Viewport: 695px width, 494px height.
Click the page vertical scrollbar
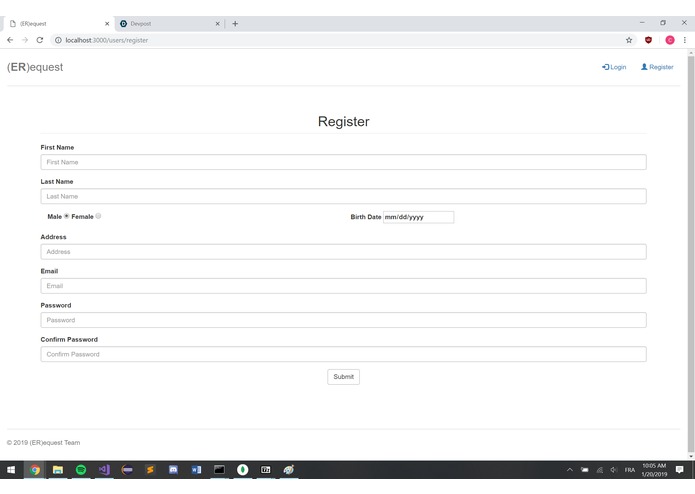pos(691,253)
